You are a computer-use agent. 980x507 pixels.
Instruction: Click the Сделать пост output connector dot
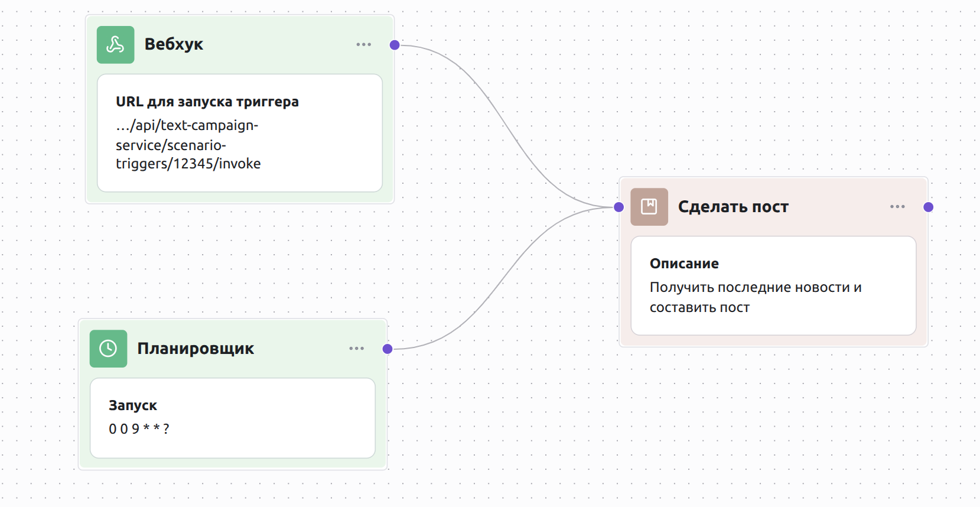click(929, 207)
